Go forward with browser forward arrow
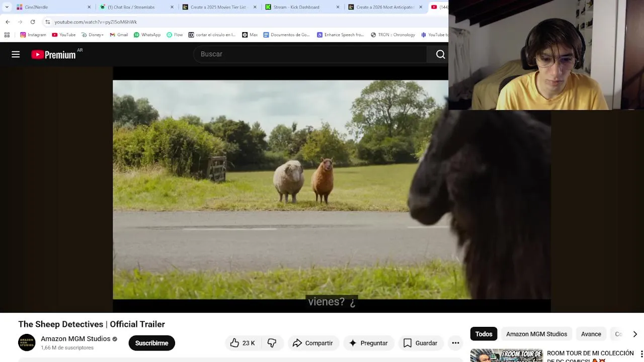 pos(20,22)
